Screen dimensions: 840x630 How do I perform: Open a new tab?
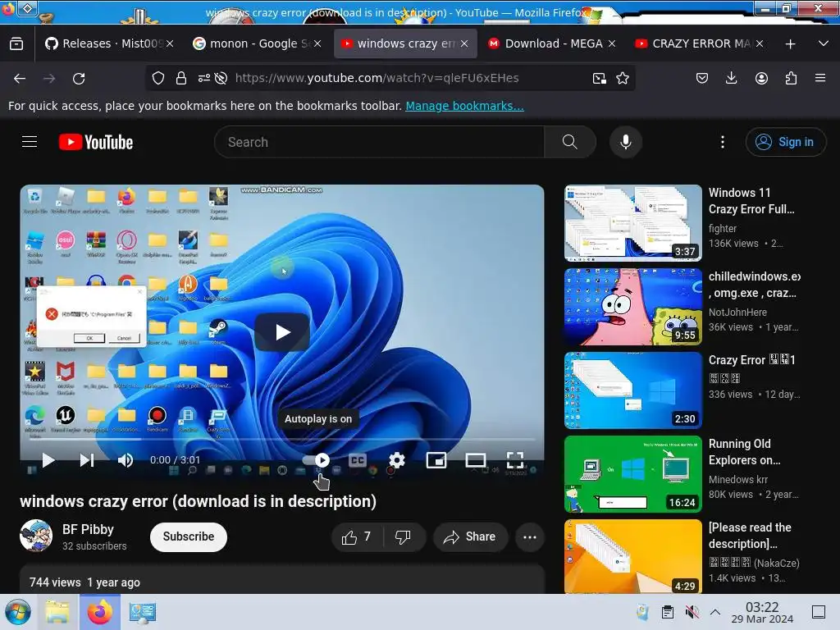click(x=790, y=43)
